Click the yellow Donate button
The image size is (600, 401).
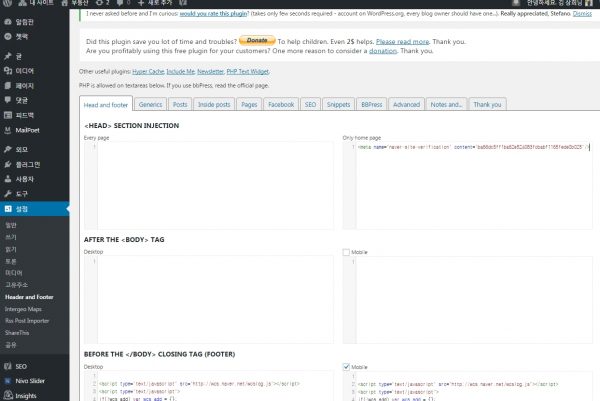click(257, 40)
